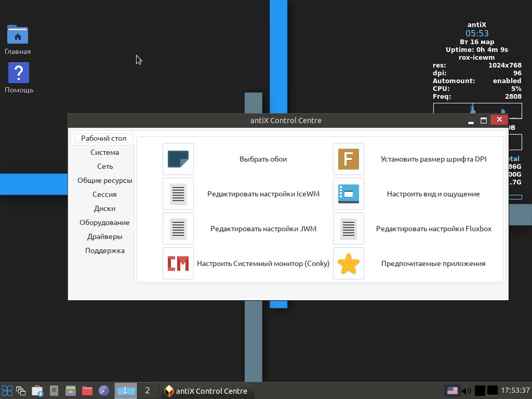Image resolution: width=532 pixels, height=399 pixels.
Task: Open preferred applications star icon
Action: (349, 263)
